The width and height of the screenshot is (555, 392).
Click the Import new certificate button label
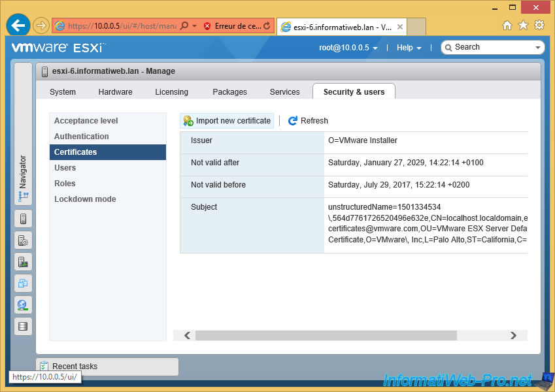point(233,121)
